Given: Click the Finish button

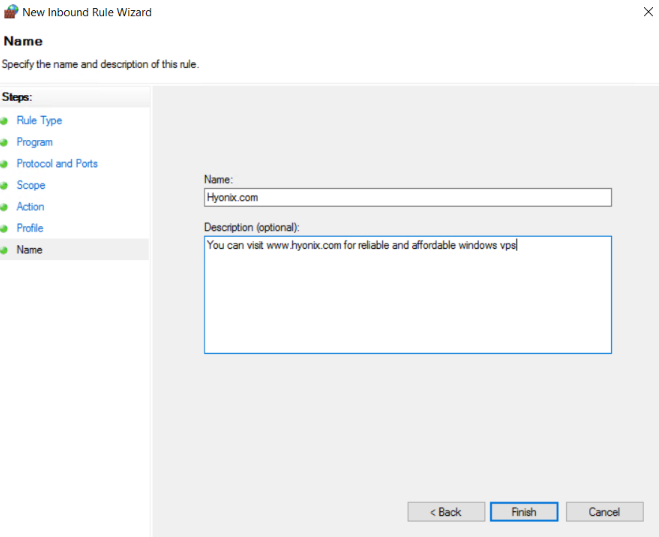Looking at the screenshot, I should pos(524,512).
